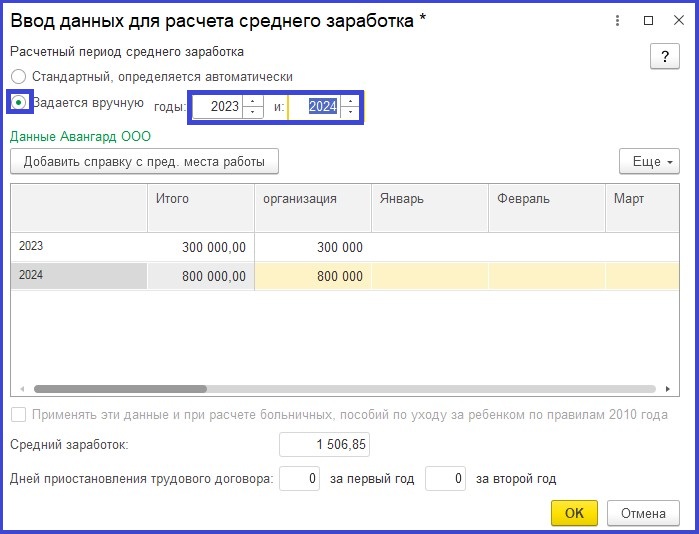Click the Февраль column header
699x534 pixels.
[546, 198]
